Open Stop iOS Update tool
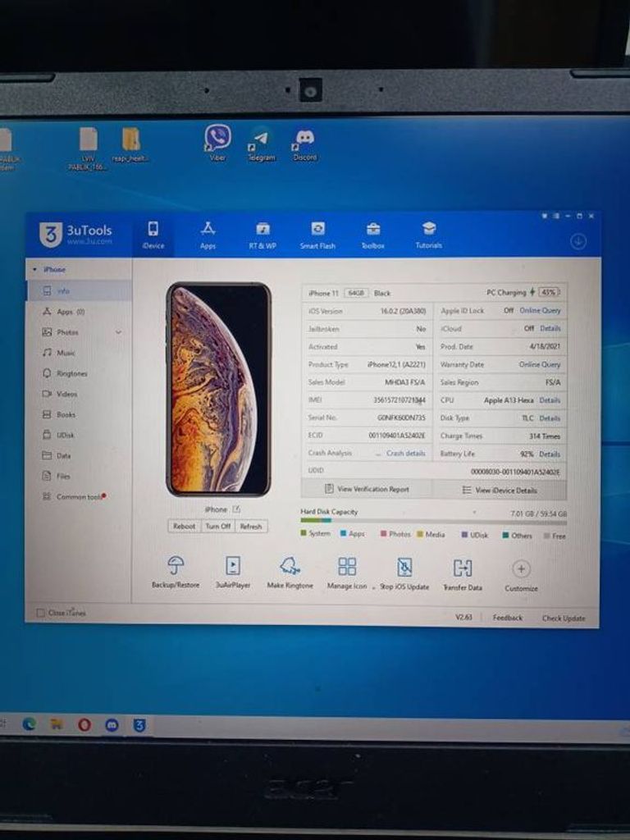 [404, 573]
